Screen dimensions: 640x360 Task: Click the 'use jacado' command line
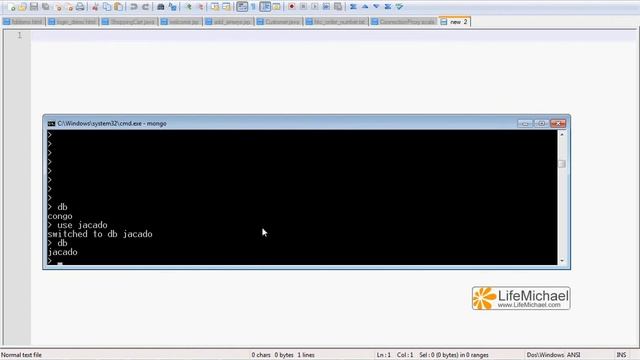click(x=78, y=225)
